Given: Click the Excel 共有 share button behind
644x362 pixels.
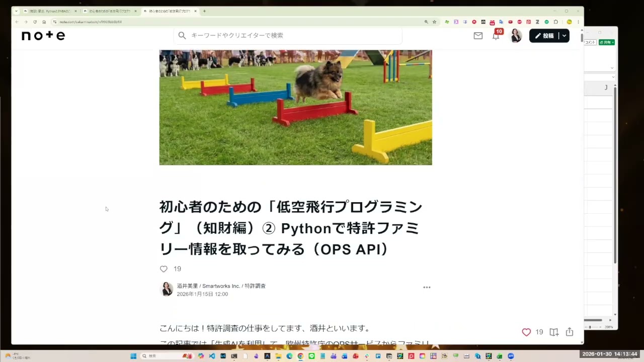Looking at the screenshot, I should [x=606, y=42].
